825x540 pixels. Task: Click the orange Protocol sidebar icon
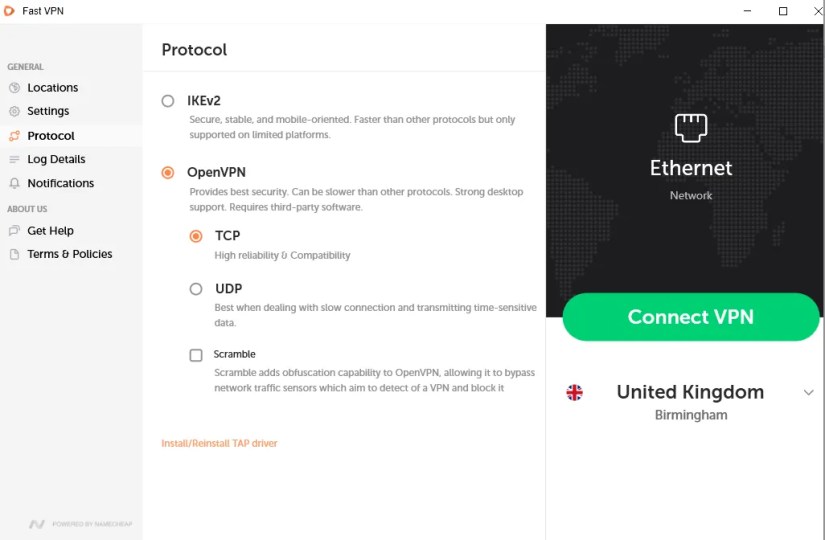coord(15,136)
